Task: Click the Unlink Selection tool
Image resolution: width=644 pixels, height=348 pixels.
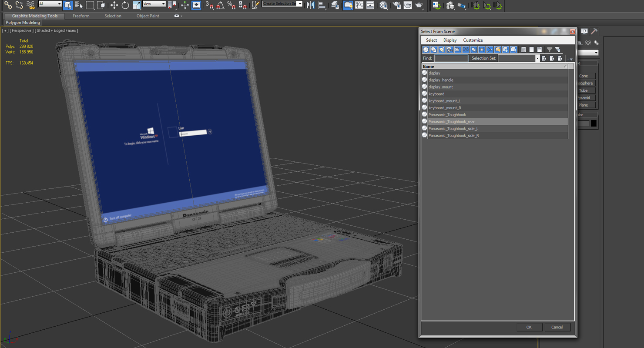Action: click(x=19, y=5)
